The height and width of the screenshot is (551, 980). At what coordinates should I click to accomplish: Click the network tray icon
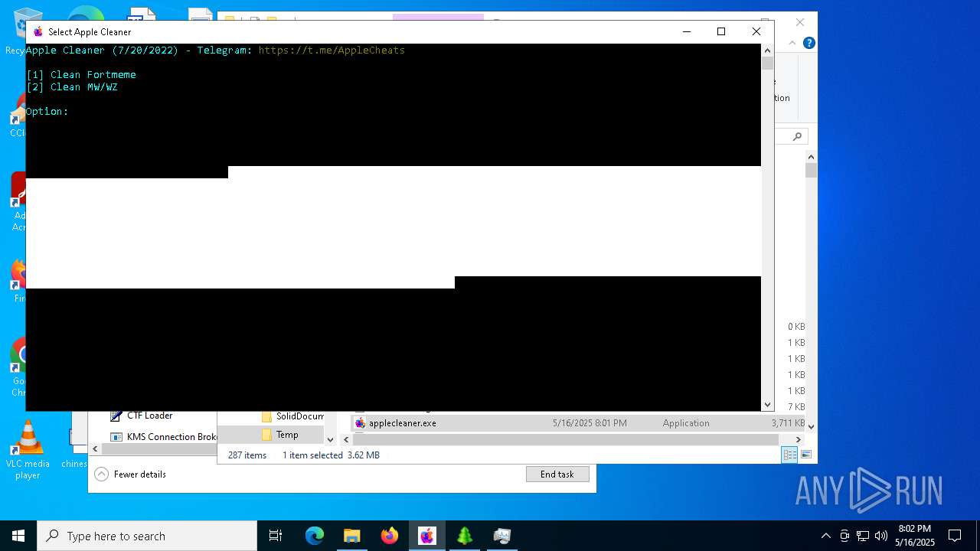click(x=863, y=536)
